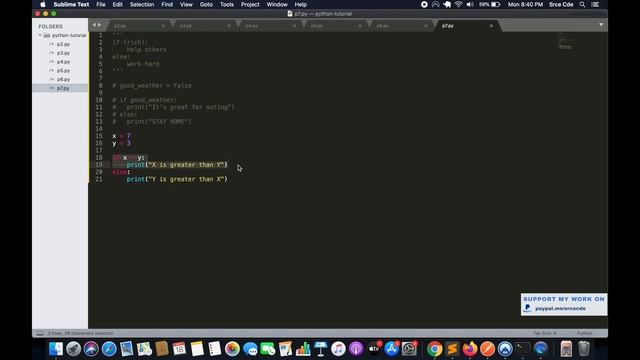Screen dimensions: 640x360
Task: Click the Wi-Fi status icon
Action: (x=458, y=4)
